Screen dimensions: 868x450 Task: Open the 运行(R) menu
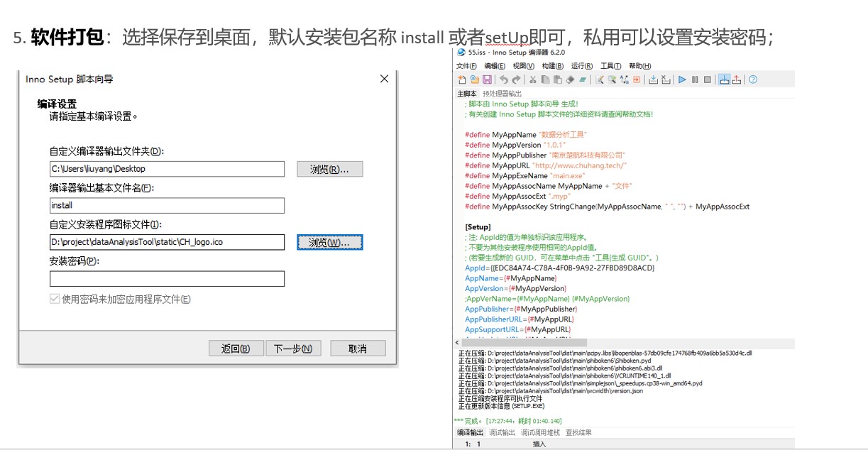[582, 66]
